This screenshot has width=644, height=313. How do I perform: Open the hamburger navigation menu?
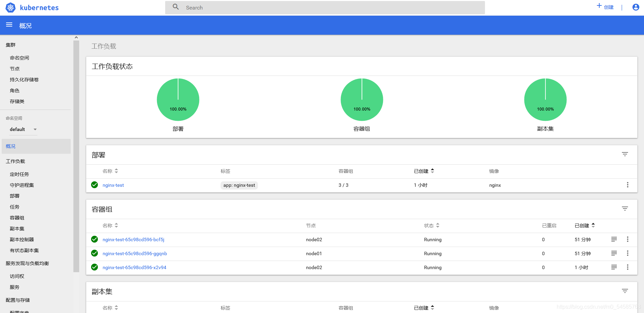coord(9,25)
